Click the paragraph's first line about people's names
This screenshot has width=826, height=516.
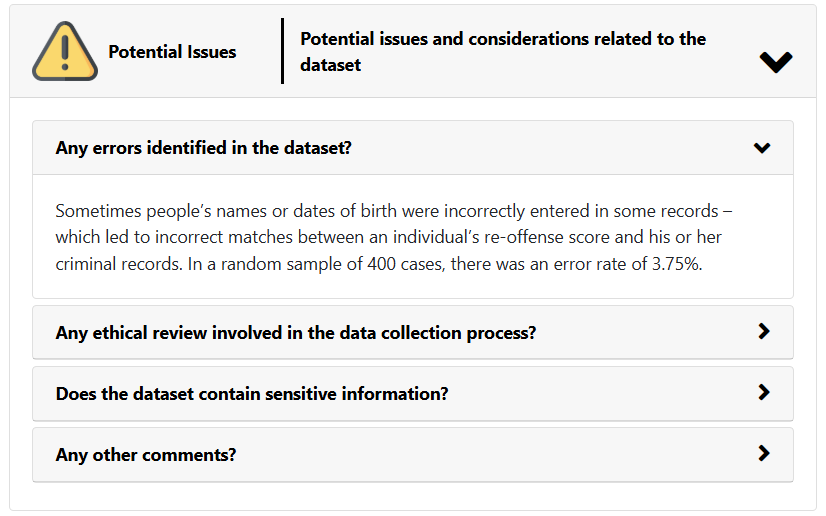pyautogui.click(x=394, y=211)
